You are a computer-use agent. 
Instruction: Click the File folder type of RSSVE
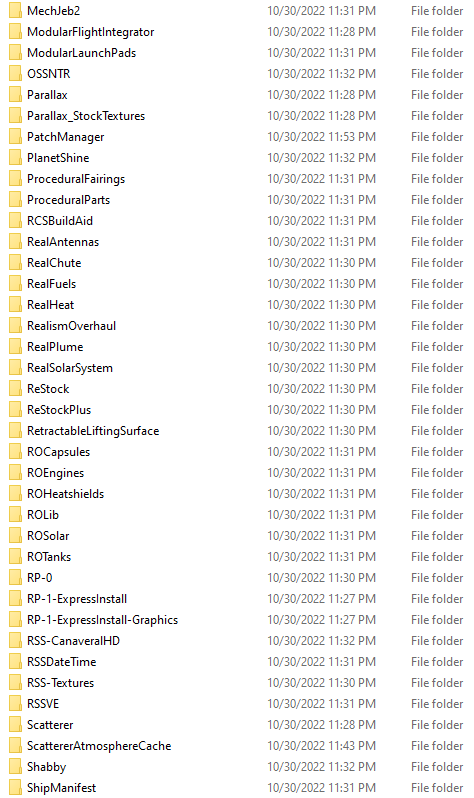[x=437, y=703]
